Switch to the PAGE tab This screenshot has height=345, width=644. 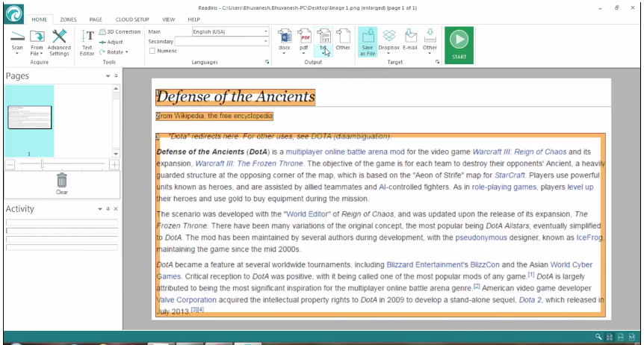96,19
